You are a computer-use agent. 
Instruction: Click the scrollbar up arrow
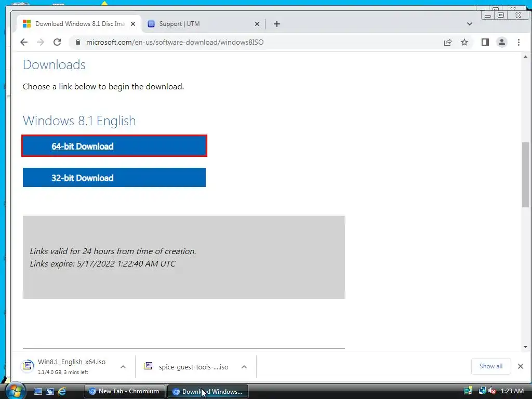pos(525,57)
